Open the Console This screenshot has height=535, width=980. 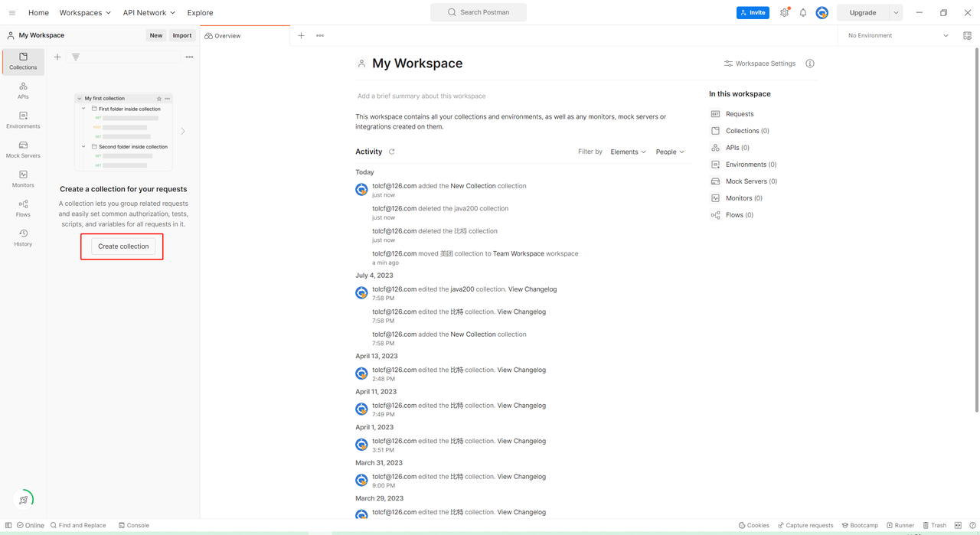[134, 525]
